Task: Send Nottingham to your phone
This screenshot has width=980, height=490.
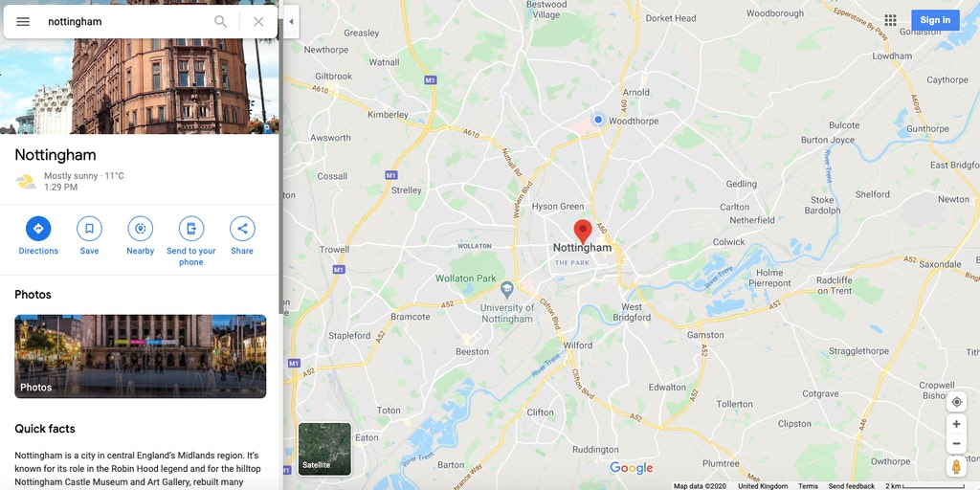Action: coord(191,241)
